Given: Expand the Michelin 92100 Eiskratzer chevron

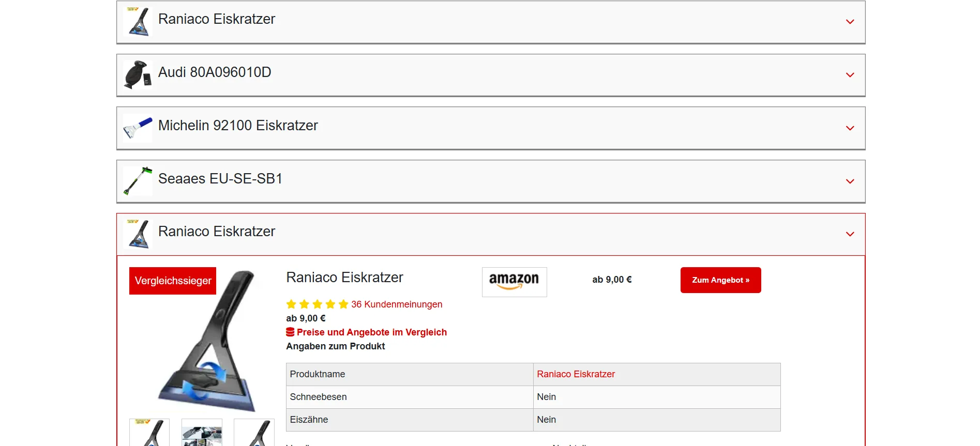Looking at the screenshot, I should coord(850,129).
